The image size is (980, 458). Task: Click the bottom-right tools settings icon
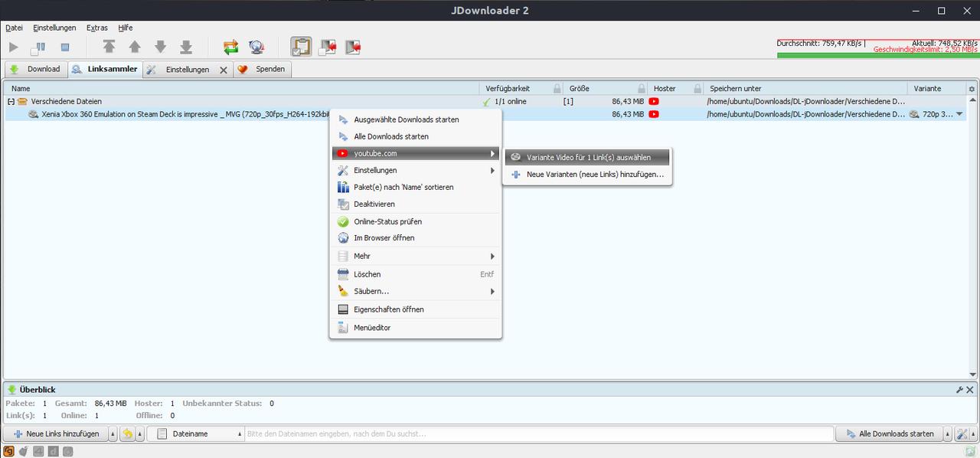point(962,433)
